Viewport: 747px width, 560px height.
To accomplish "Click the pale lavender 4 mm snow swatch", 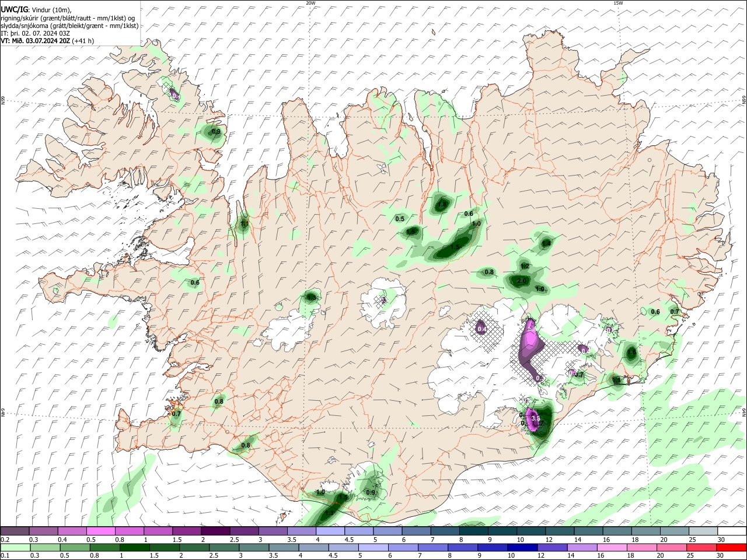I will (330, 531).
